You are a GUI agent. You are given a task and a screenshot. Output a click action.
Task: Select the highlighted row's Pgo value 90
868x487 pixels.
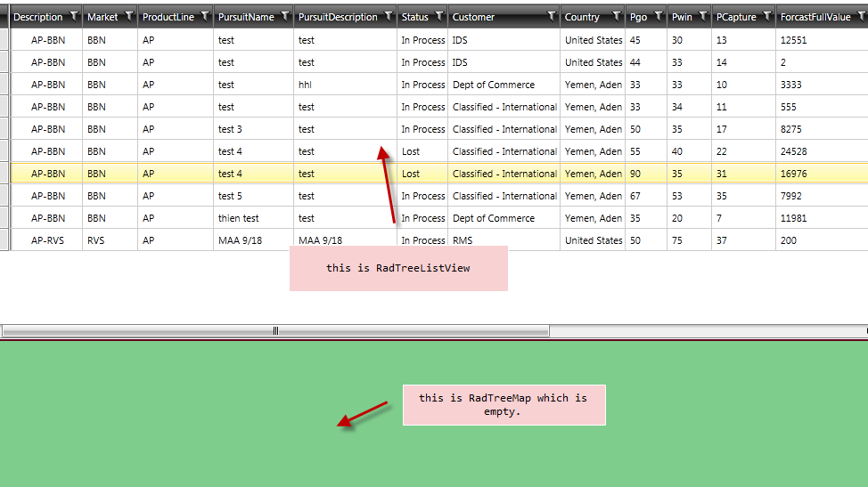point(635,174)
